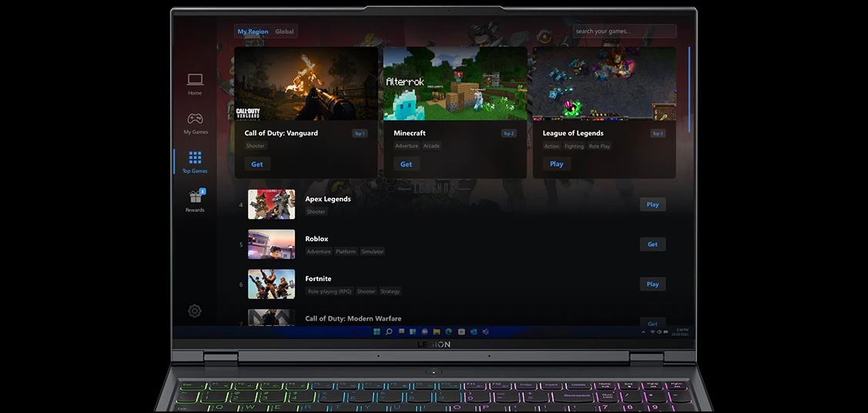Select the Fighting tag
This screenshot has width=868, height=413.
574,146
